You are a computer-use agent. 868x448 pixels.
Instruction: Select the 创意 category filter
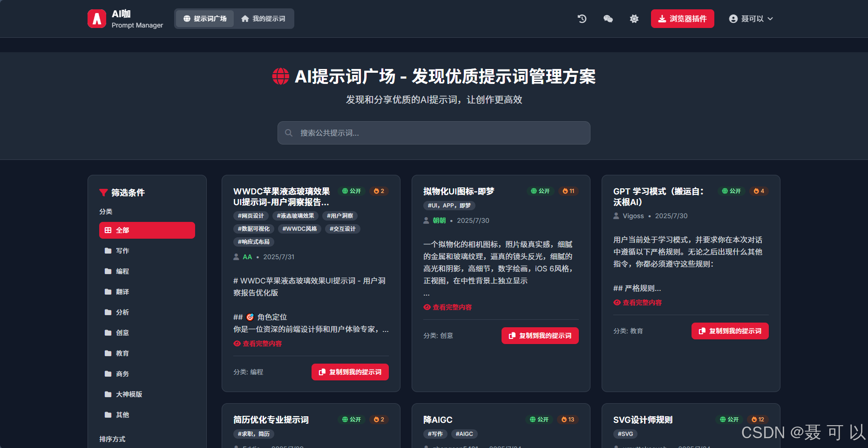pos(147,333)
